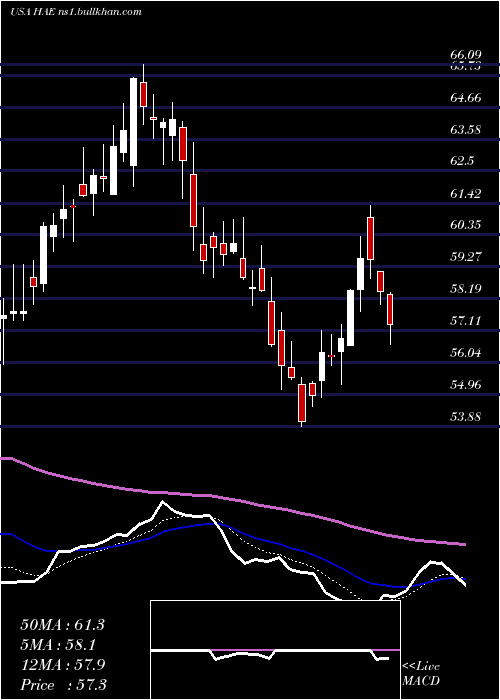The height and width of the screenshot is (700, 500).
Task: Click the 'USA HAE ns1.bullkhan.com' header text
Action: (76, 12)
